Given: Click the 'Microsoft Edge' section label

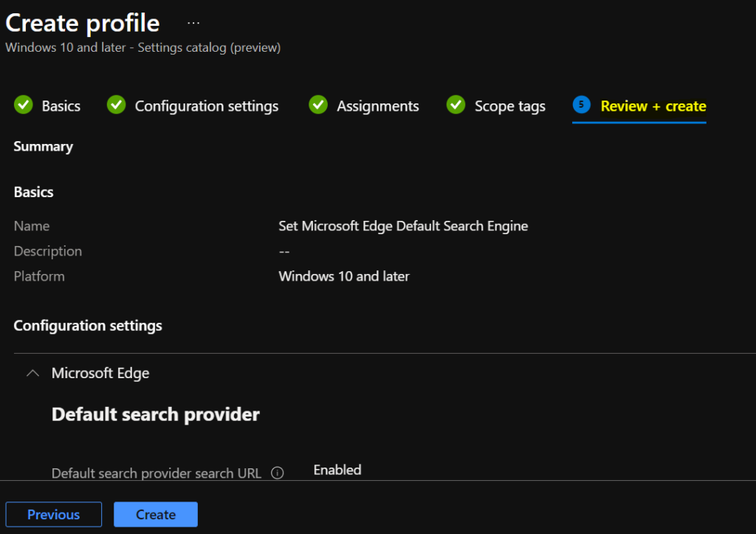Looking at the screenshot, I should click(x=100, y=373).
